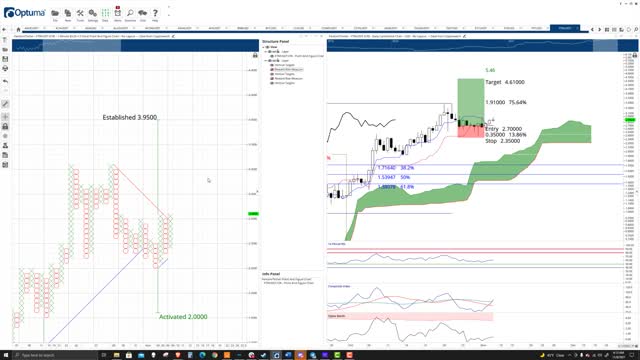Switch to the fifth workspace tab
This screenshot has height=360, width=640.
click(x=153, y=28)
